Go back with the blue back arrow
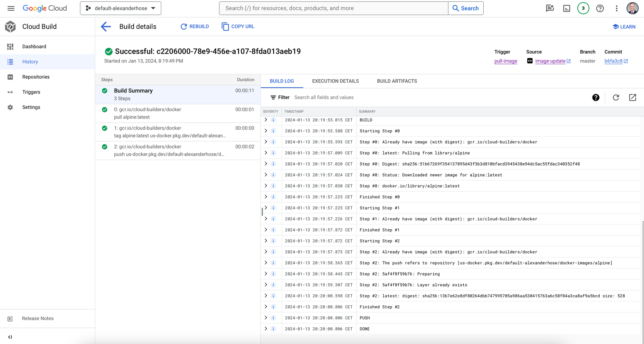The image size is (644, 344). point(106,27)
